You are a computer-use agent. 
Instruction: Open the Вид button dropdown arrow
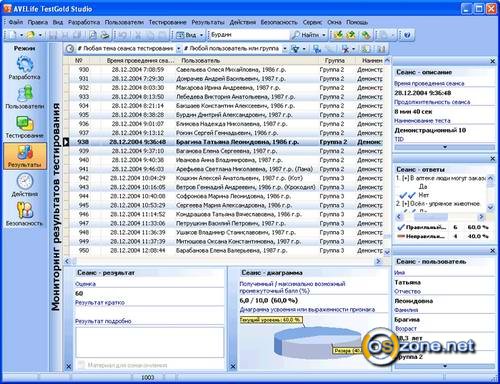pos(201,35)
